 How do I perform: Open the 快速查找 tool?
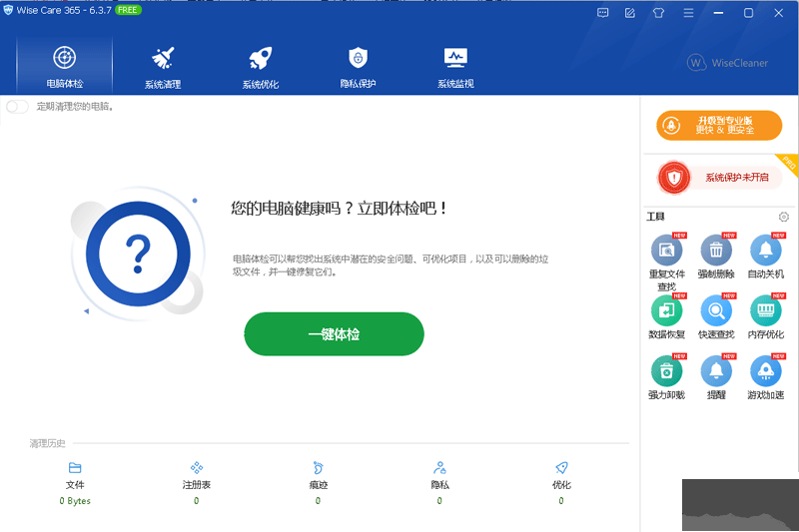pyautogui.click(x=716, y=316)
